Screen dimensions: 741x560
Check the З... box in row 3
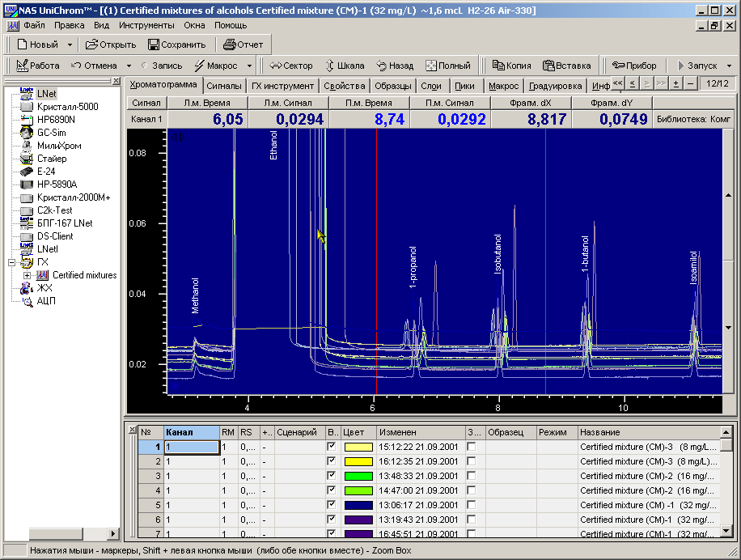coord(471,476)
